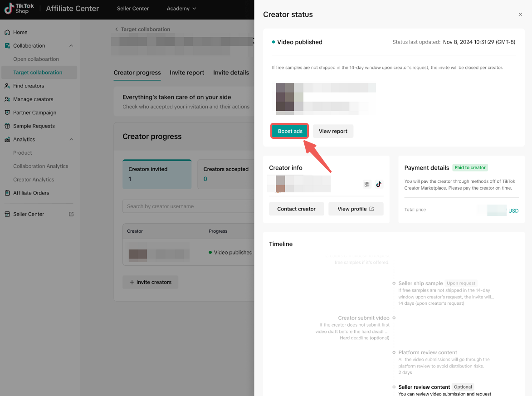Open the Academy dropdown menu
Viewport: 532px width, 396px height.
181,9
